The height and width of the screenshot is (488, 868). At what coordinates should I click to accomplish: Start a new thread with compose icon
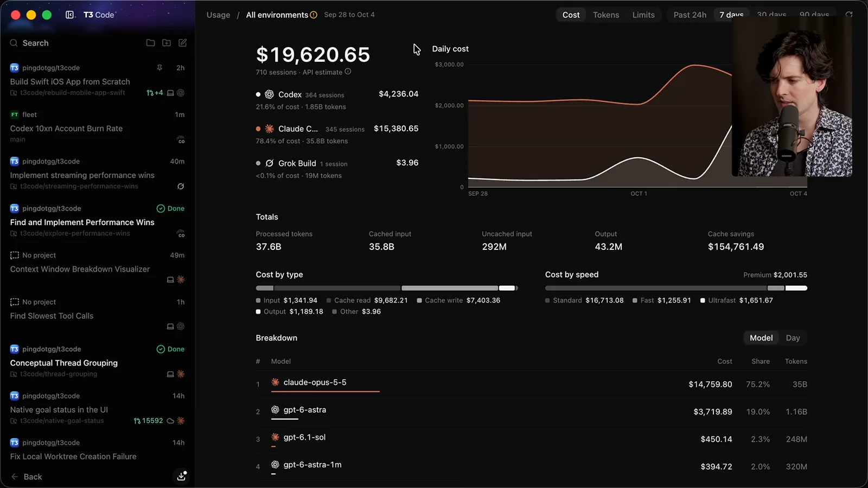pyautogui.click(x=183, y=43)
